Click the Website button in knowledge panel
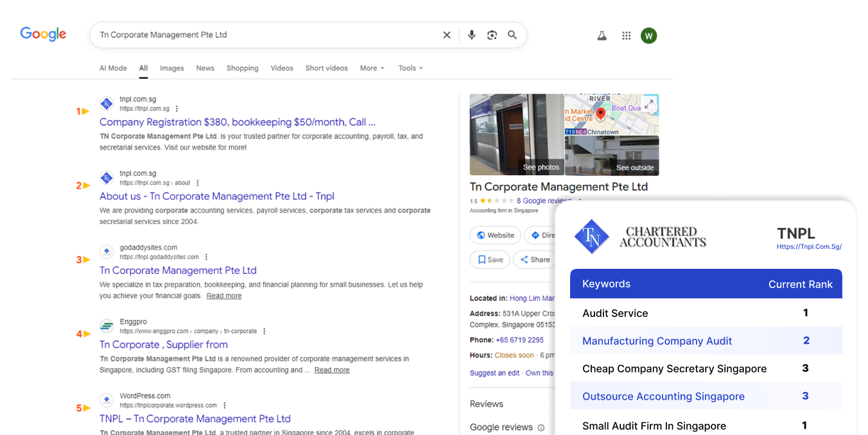 (495, 235)
